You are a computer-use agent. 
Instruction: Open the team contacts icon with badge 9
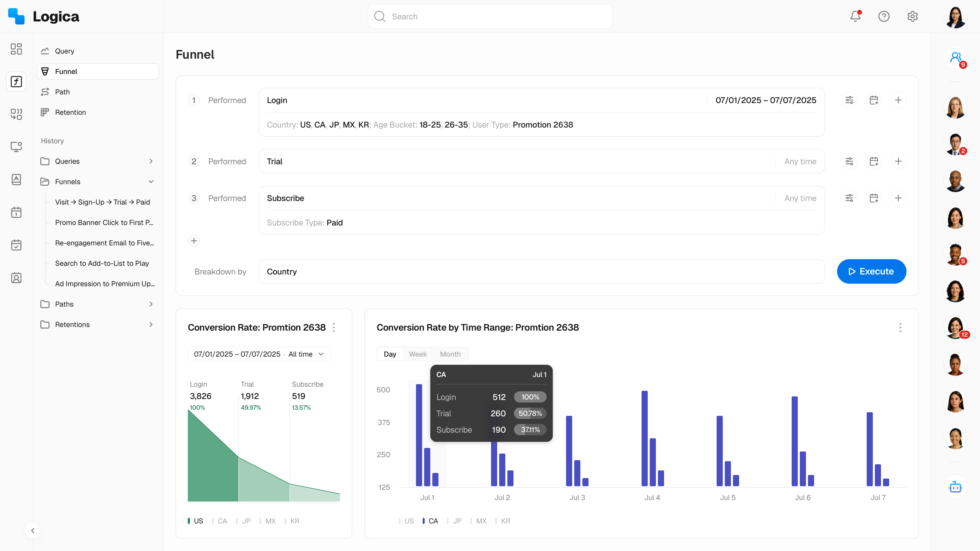955,57
